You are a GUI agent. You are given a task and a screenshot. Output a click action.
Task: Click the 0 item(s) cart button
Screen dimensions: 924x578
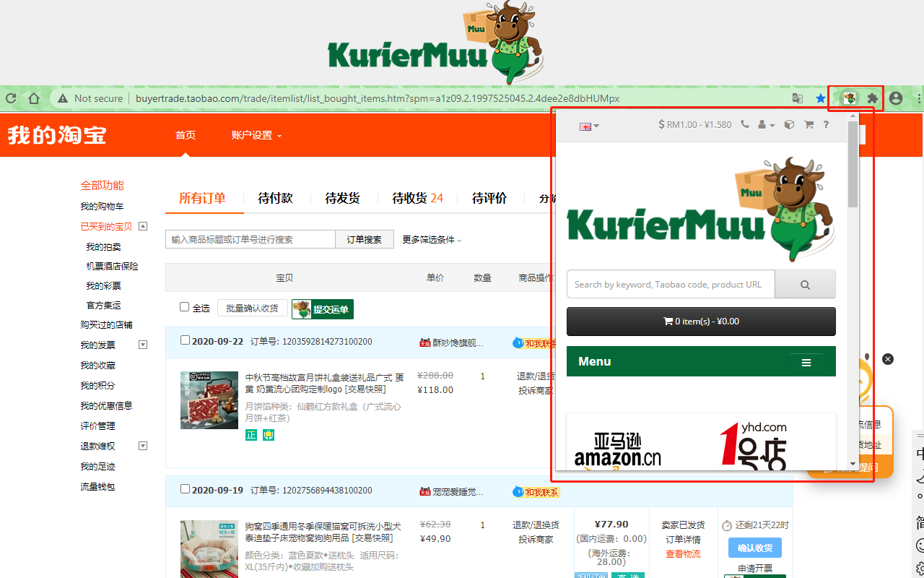click(x=701, y=322)
